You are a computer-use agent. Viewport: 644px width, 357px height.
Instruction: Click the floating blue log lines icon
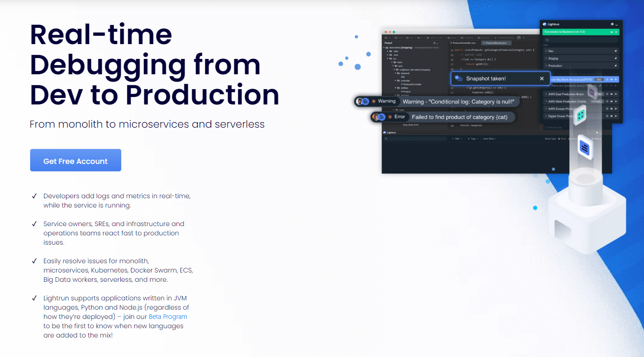pos(585,149)
